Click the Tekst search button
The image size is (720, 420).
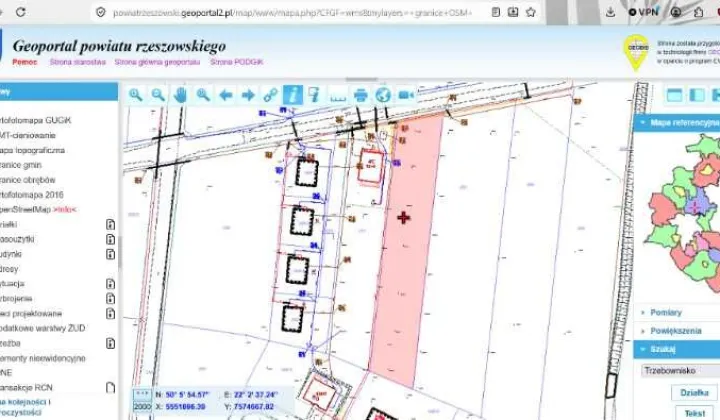(x=694, y=413)
